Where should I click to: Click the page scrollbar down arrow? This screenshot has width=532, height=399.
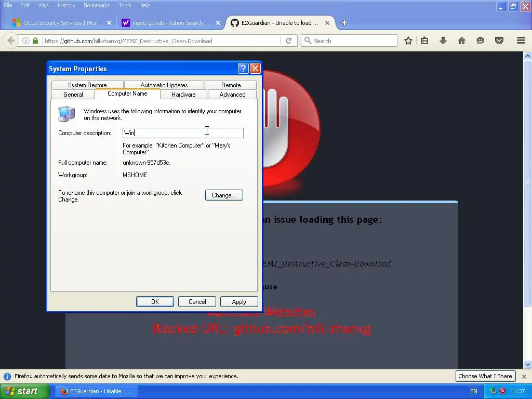[x=527, y=365]
